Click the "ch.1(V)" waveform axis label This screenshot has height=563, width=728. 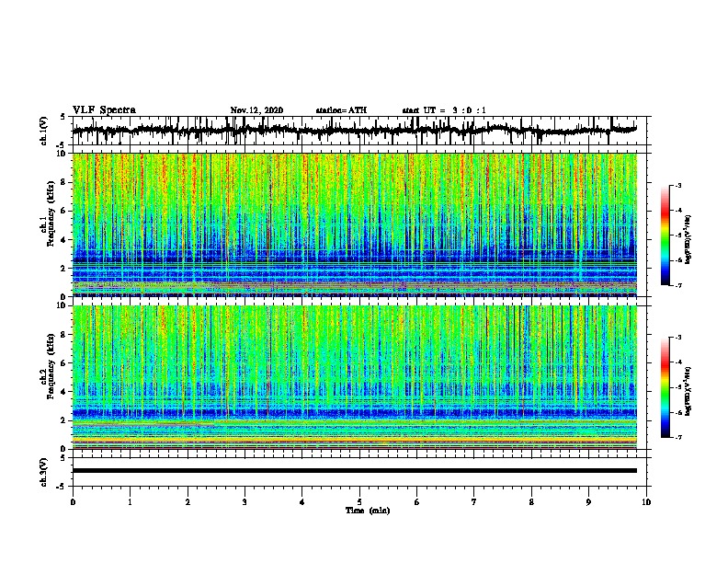(44, 131)
